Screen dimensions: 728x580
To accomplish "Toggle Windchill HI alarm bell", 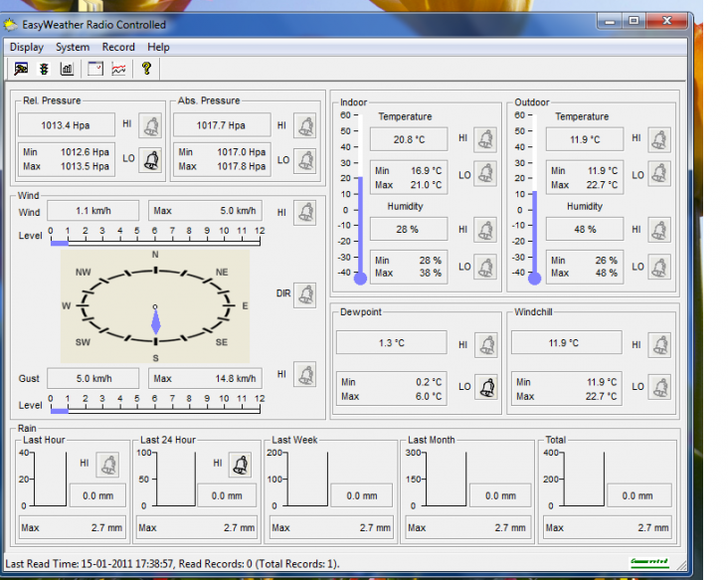I will pyautogui.click(x=659, y=345).
